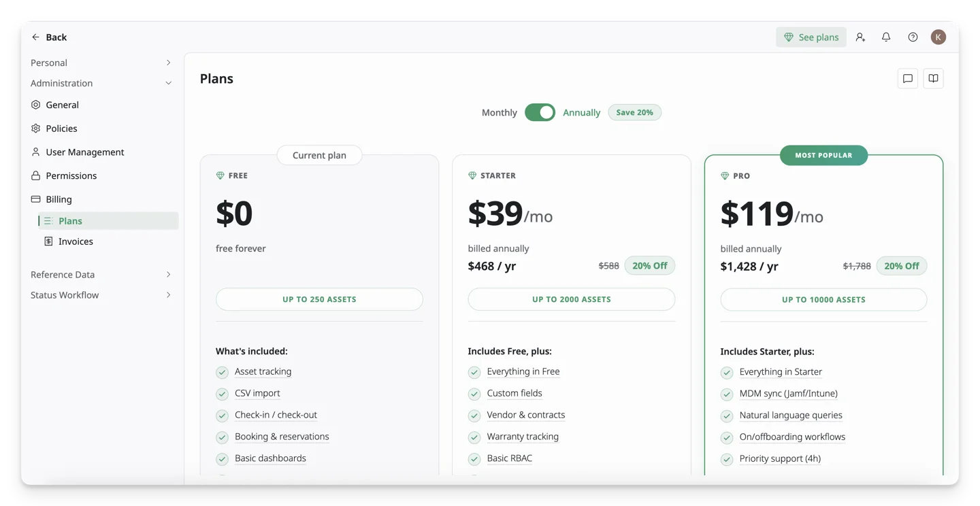
Task: Click the diamond icon next to FREE
Action: 220,175
